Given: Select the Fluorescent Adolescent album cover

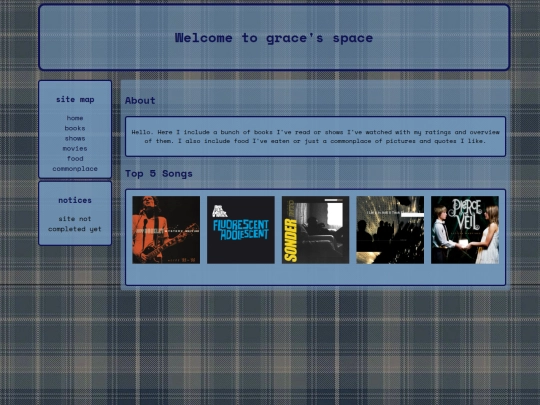Looking at the screenshot, I should click(241, 230).
